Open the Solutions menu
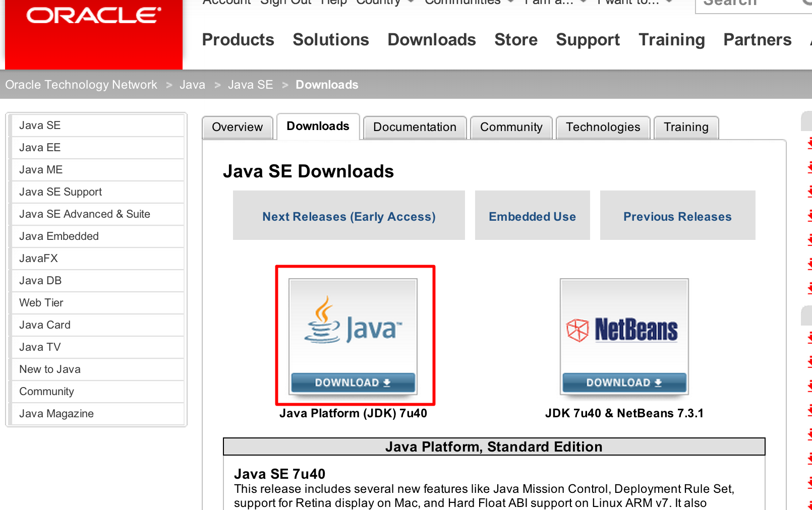 [x=331, y=40]
